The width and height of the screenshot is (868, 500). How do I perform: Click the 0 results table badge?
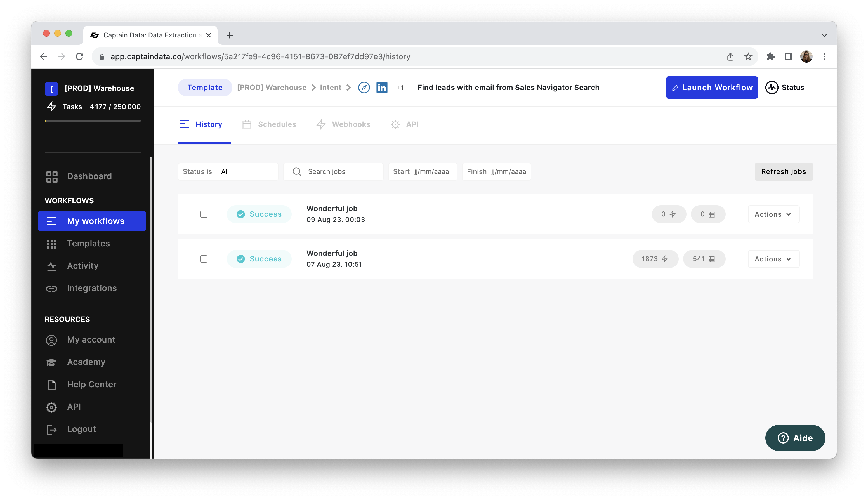(708, 214)
